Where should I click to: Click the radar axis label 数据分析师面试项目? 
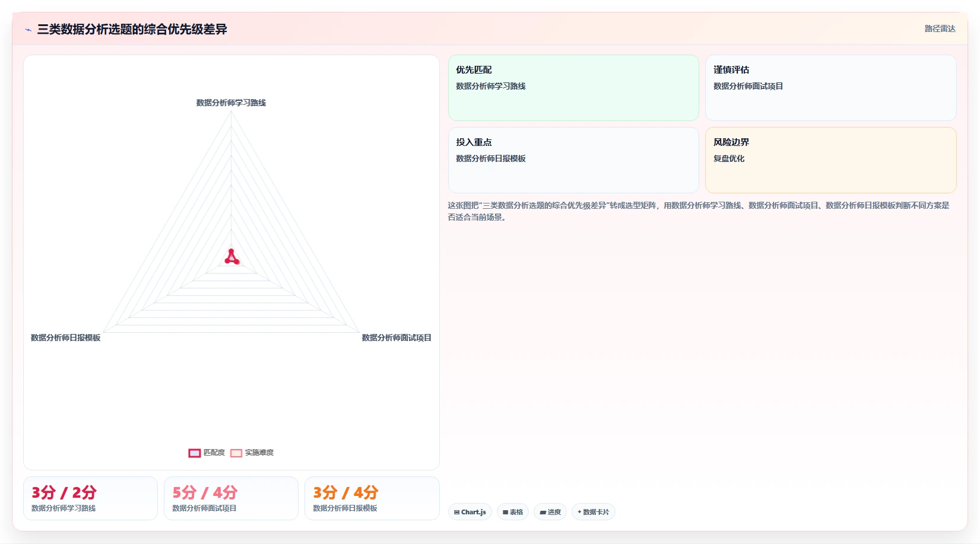(x=397, y=338)
